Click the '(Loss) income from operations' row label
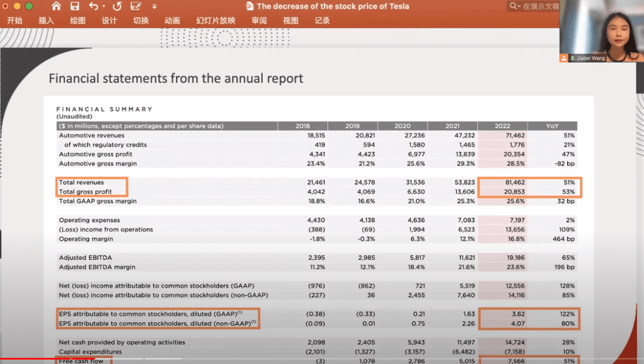The image size is (644, 364). point(106,229)
